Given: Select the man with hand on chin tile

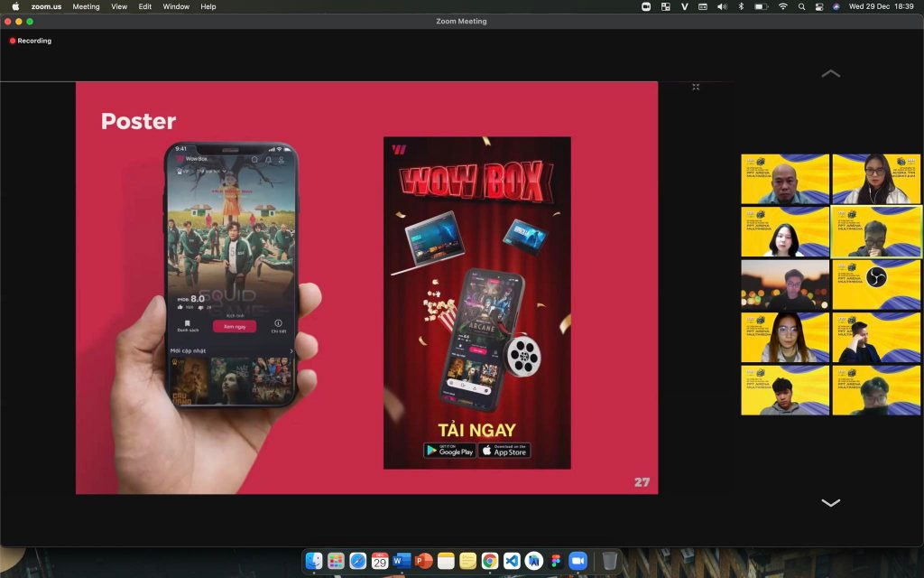Looking at the screenshot, I should tap(876, 231).
